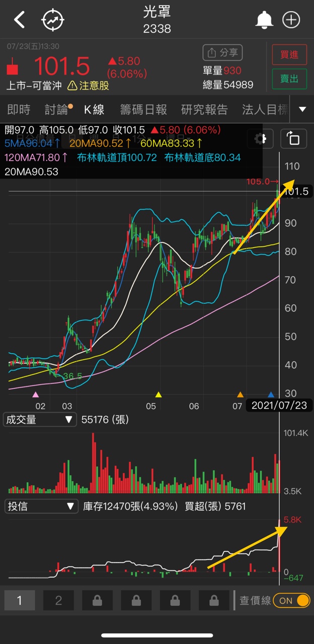Open the chart target analysis icon

tap(53, 20)
